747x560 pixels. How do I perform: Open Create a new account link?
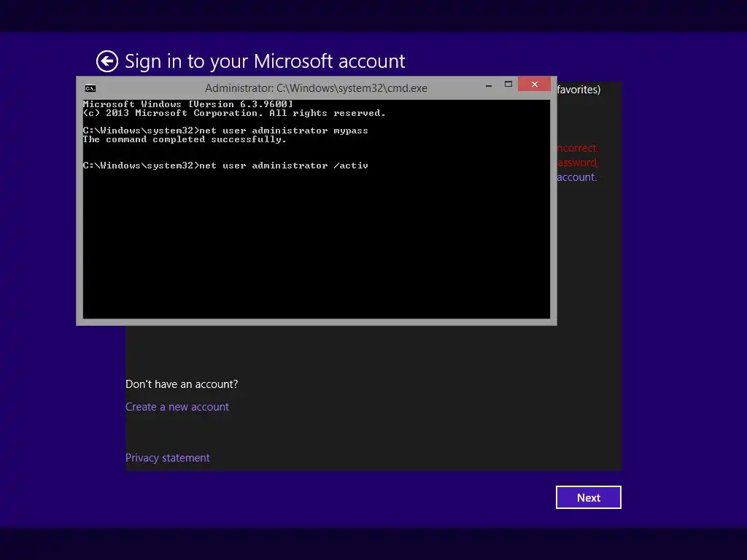coord(177,407)
